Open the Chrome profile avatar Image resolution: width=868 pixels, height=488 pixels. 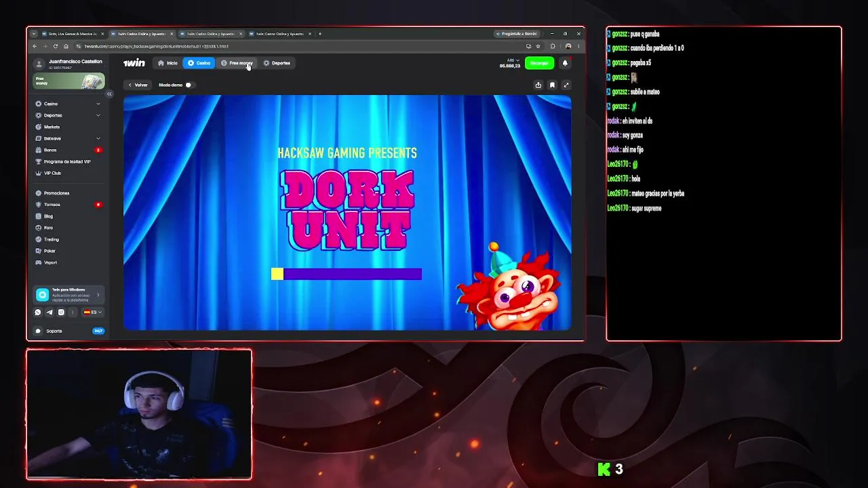point(568,46)
